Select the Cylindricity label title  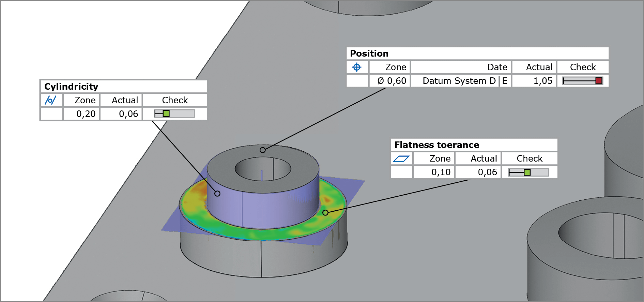tap(71, 87)
